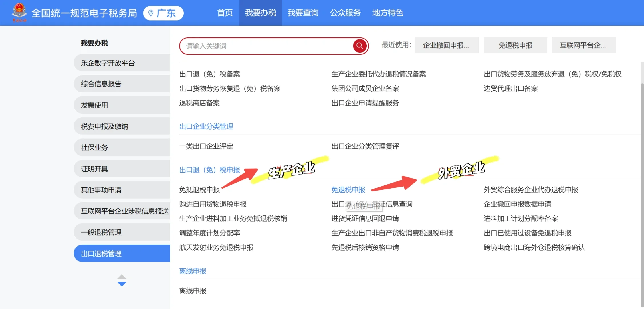
Task: Select the 公众服务 navigation item
Action: [x=345, y=13]
